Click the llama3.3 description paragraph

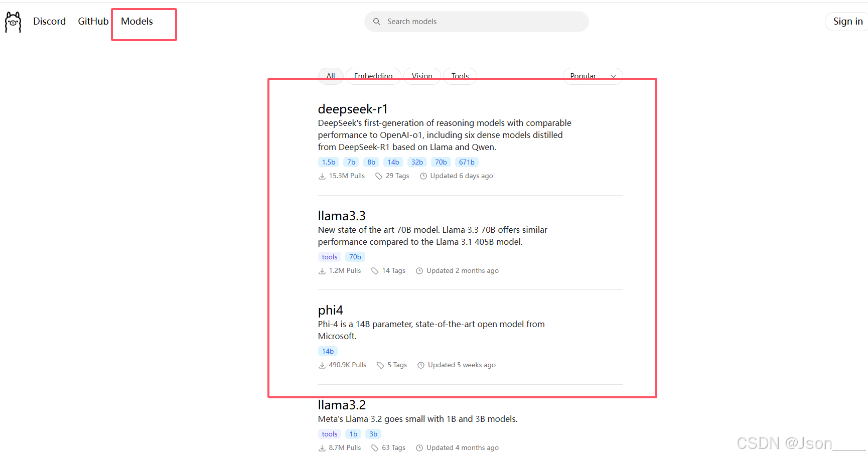432,236
